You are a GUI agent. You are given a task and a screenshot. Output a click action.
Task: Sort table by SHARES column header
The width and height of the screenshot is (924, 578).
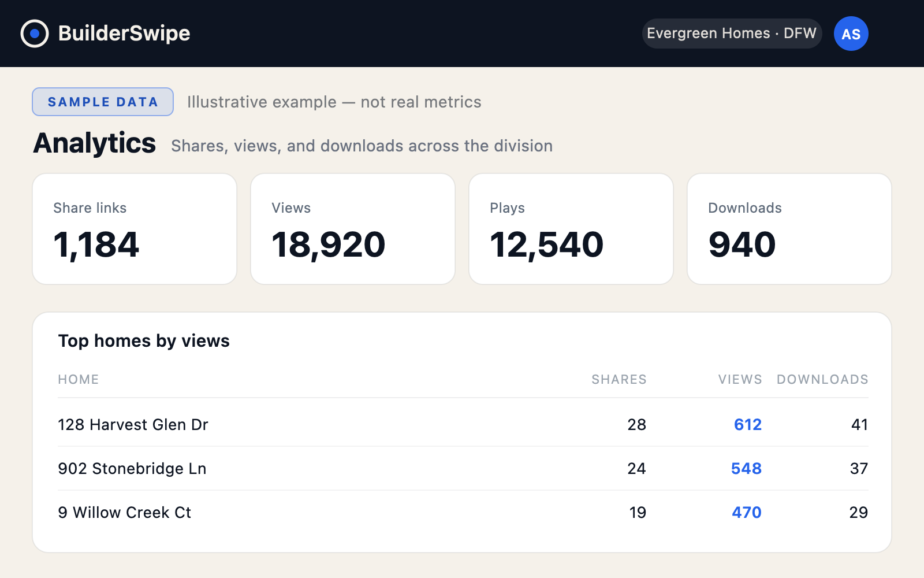(x=619, y=379)
